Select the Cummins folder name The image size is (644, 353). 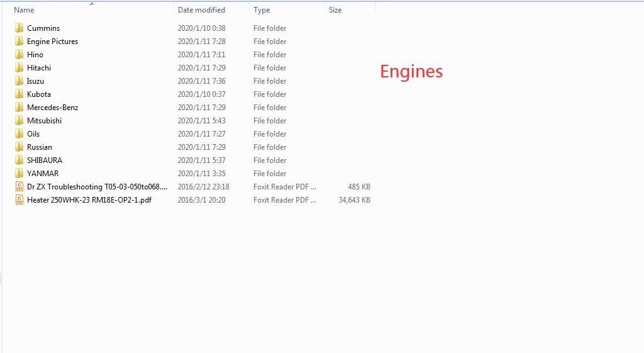(x=43, y=28)
